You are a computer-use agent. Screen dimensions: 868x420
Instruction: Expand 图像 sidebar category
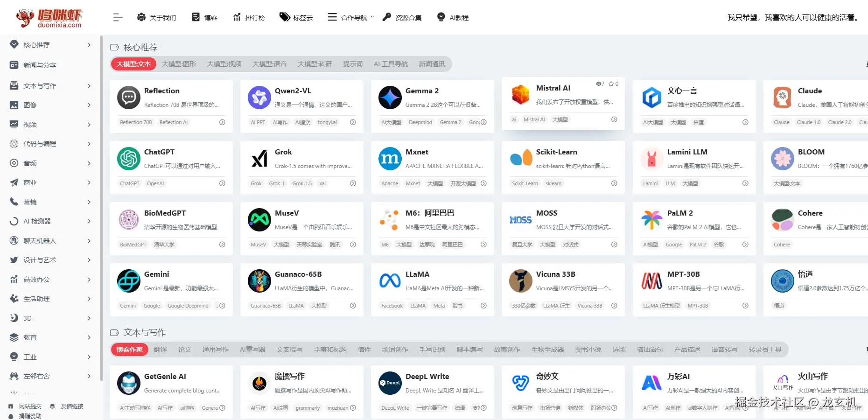[x=50, y=105]
